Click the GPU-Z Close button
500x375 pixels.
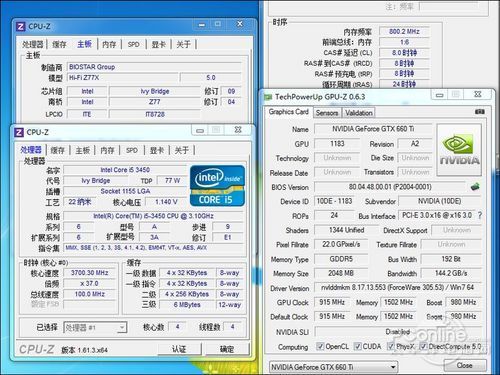[464, 365]
